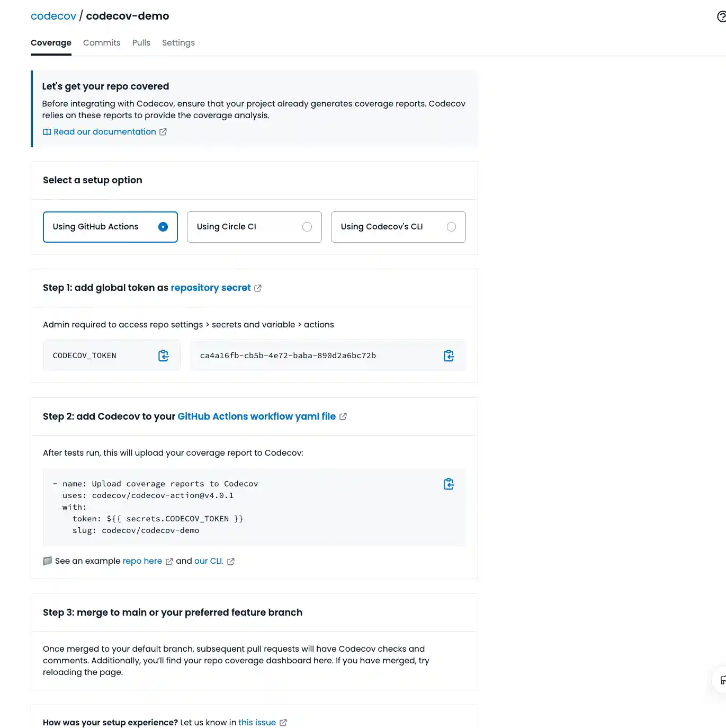The image size is (726, 728).
Task: Copy the CODECOV_TOKEN name with clipboard icon
Action: (163, 355)
